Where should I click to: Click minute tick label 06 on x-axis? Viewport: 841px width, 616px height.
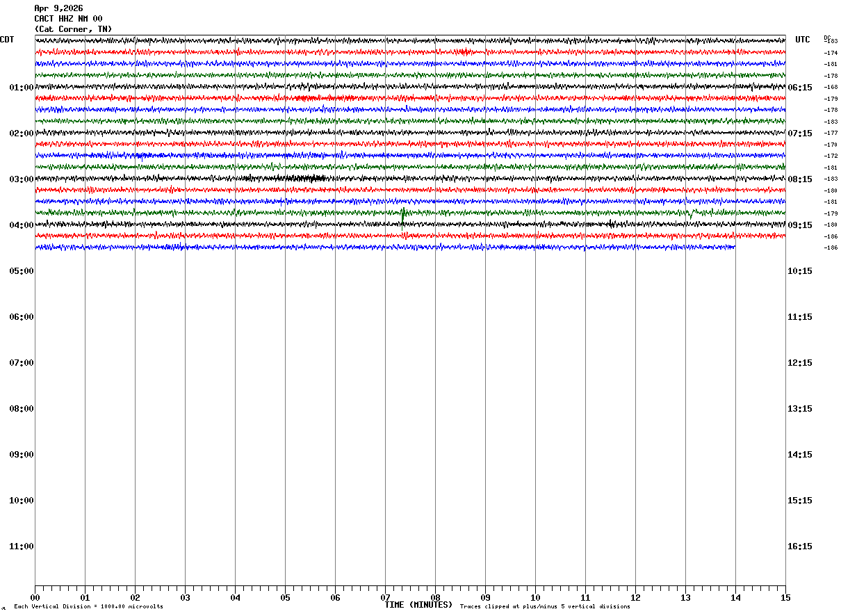click(335, 597)
